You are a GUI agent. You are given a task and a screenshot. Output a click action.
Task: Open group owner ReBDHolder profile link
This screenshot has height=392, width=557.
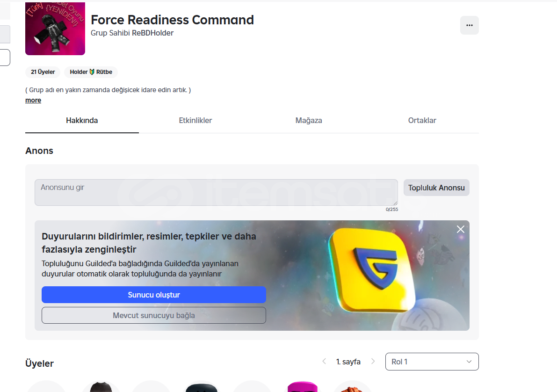(153, 33)
